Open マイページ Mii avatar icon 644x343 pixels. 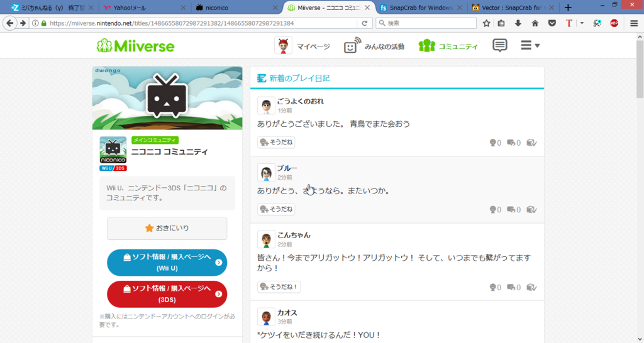point(283,45)
